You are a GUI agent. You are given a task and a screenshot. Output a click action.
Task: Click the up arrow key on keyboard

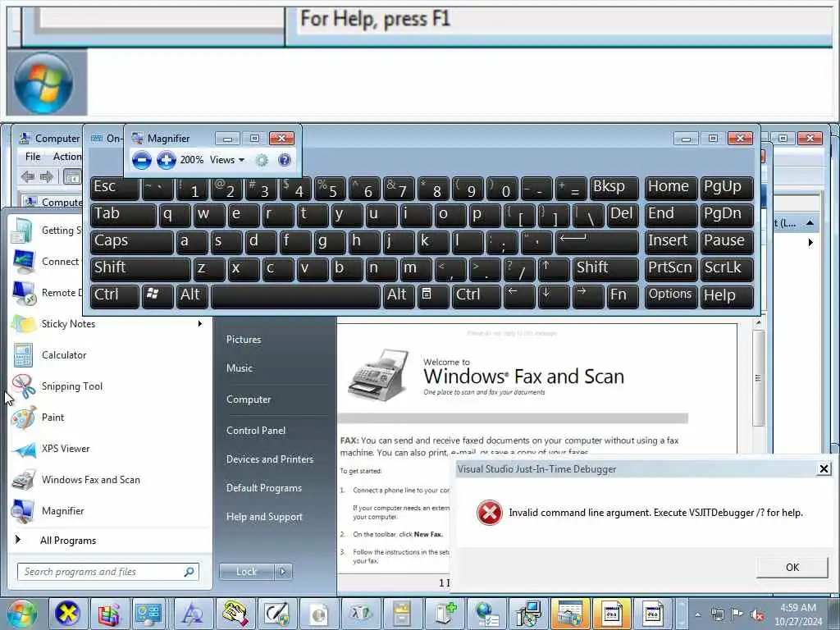(x=554, y=269)
